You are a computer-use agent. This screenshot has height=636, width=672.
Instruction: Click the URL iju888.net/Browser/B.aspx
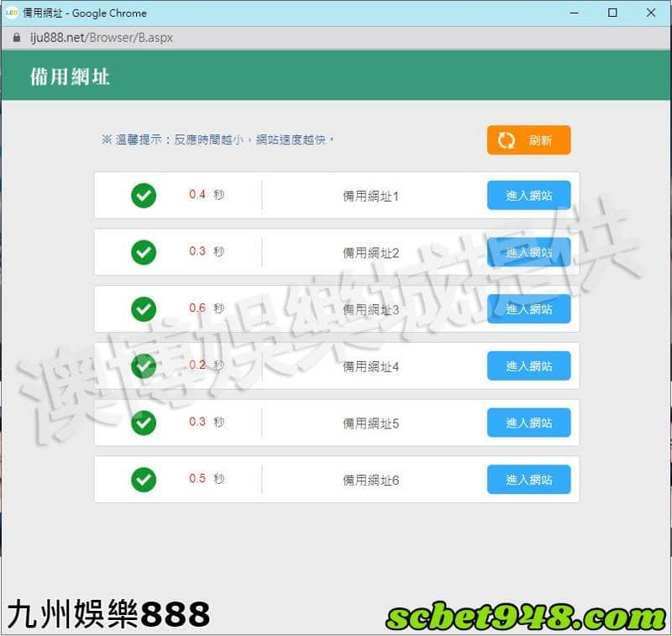(x=101, y=38)
